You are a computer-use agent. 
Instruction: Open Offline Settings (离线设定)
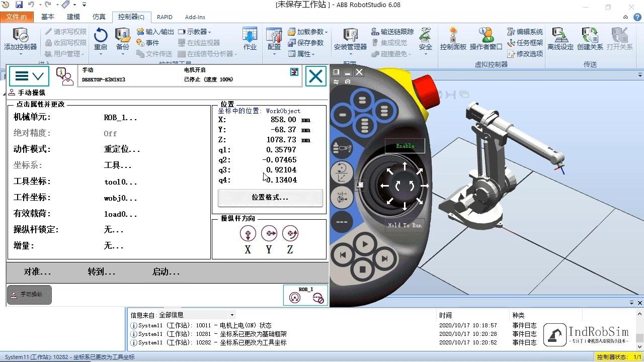(x=560, y=40)
